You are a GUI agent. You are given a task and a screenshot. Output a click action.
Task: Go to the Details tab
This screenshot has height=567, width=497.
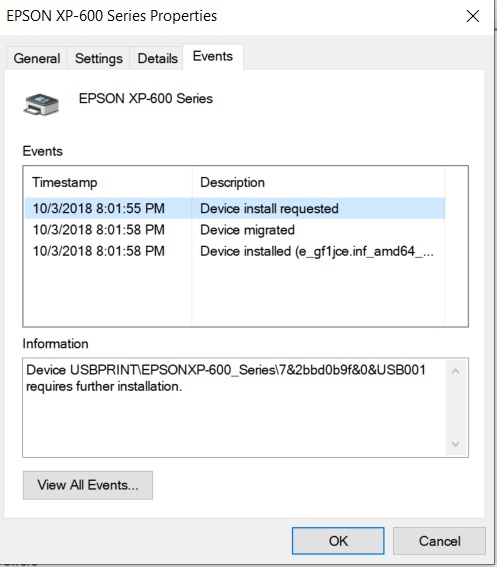pyautogui.click(x=157, y=58)
